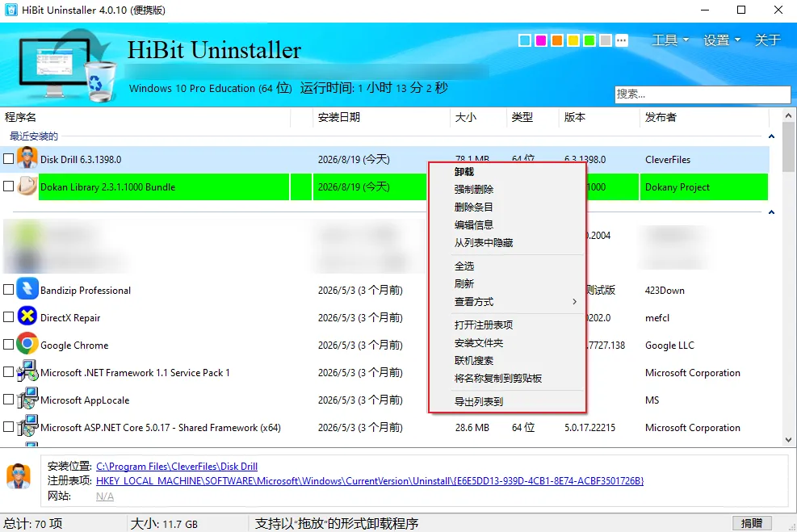This screenshot has height=532, width=797.
Task: Open the Disk Drill install location link
Action: coord(176,466)
